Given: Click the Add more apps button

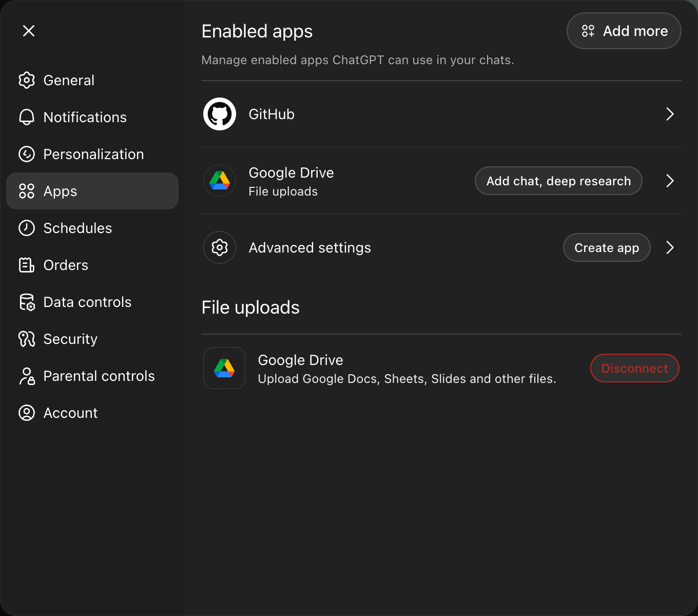Looking at the screenshot, I should point(624,31).
